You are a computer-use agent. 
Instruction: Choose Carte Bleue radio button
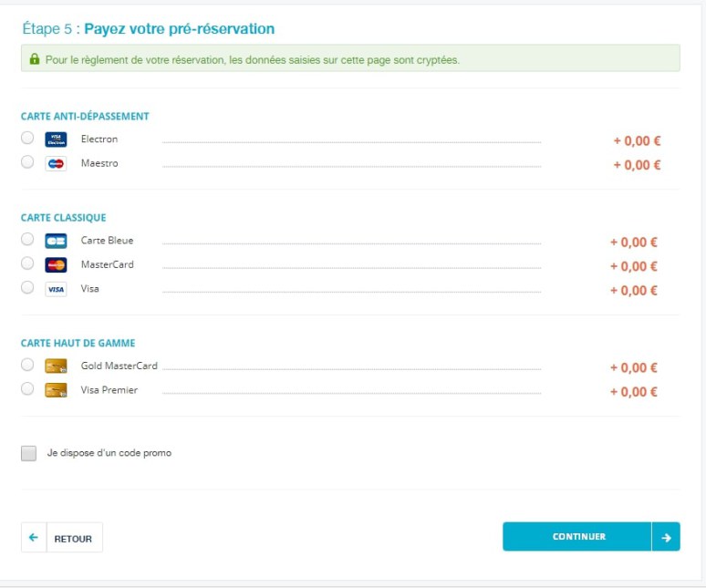coord(27,239)
